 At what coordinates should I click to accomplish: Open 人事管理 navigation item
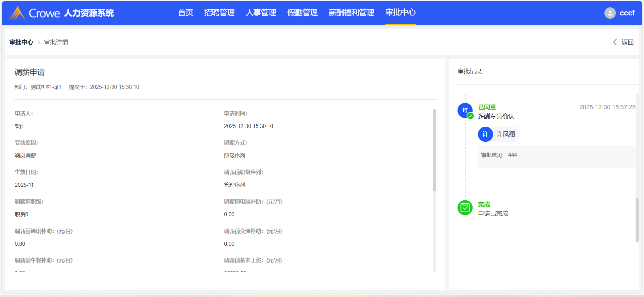point(261,13)
